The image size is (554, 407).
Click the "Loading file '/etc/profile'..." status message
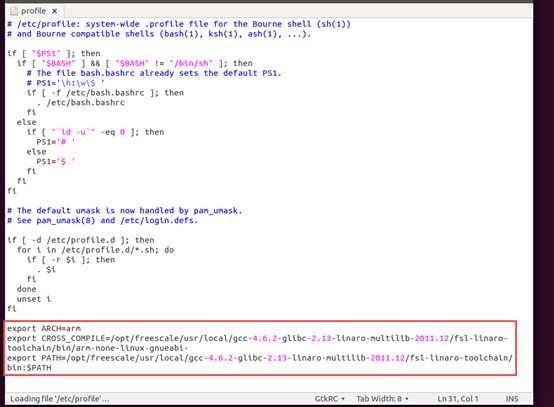pyautogui.click(x=60, y=399)
